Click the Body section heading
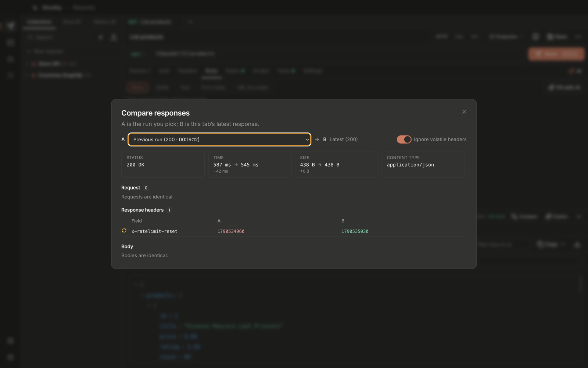The width and height of the screenshot is (588, 368). tap(127, 247)
